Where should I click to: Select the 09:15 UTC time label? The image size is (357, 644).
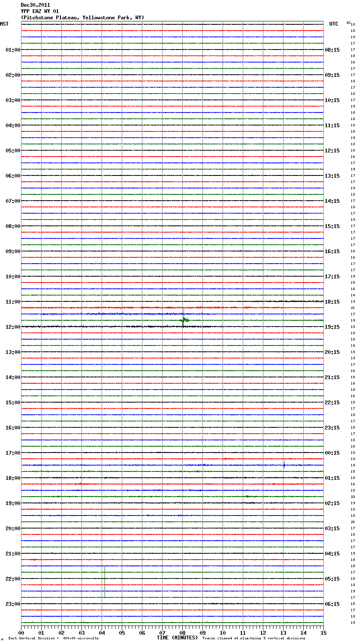[x=332, y=75]
